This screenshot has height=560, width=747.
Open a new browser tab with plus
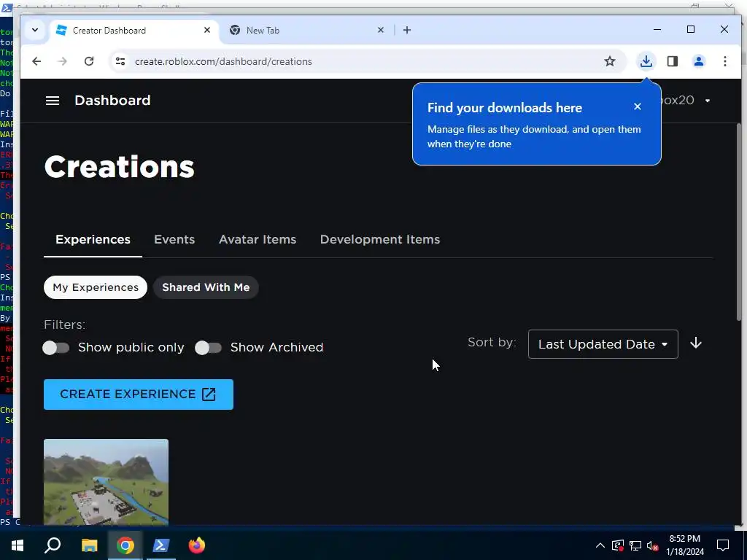click(407, 30)
